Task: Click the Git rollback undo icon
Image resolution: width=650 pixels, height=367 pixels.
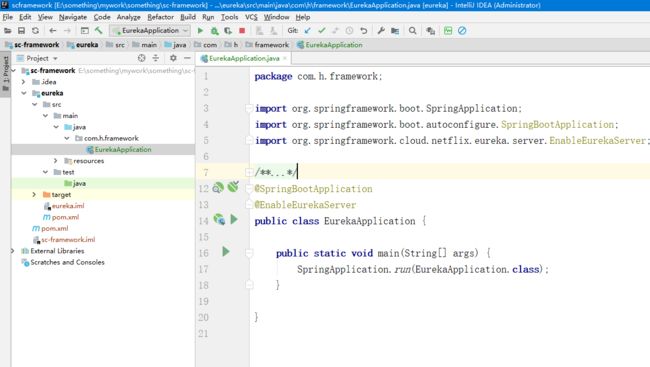Action: pos(364,31)
